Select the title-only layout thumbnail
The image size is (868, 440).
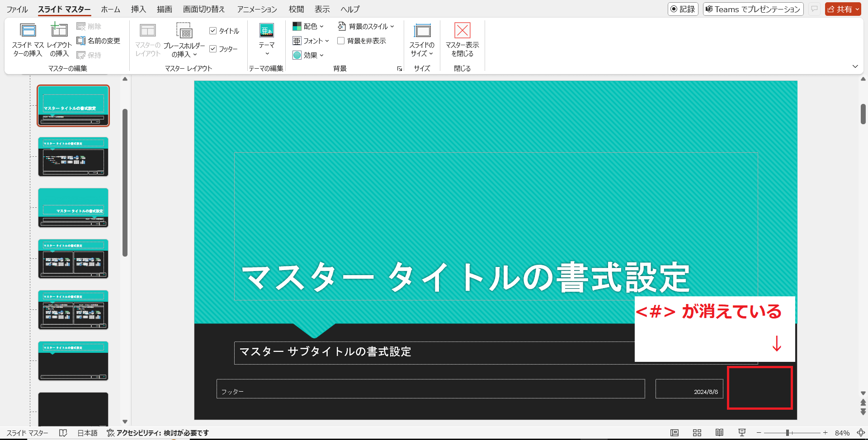click(73, 361)
